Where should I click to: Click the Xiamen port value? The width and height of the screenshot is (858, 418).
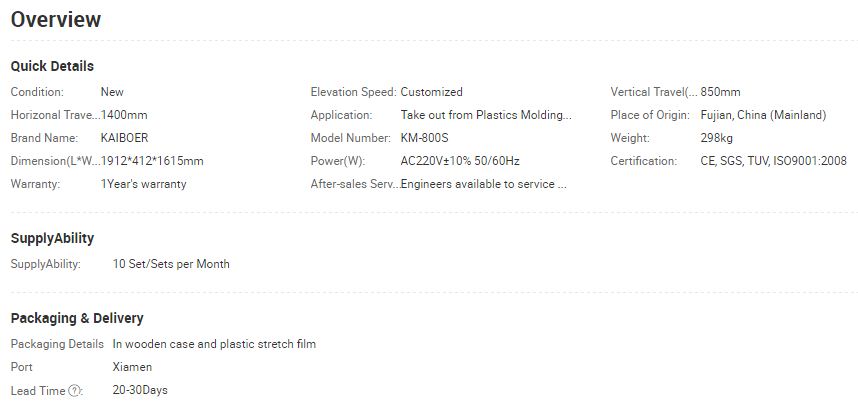tap(132, 367)
